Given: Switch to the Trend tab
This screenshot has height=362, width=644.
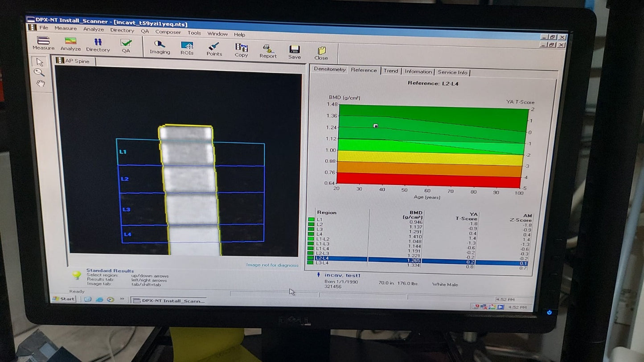Looking at the screenshot, I should [x=390, y=71].
